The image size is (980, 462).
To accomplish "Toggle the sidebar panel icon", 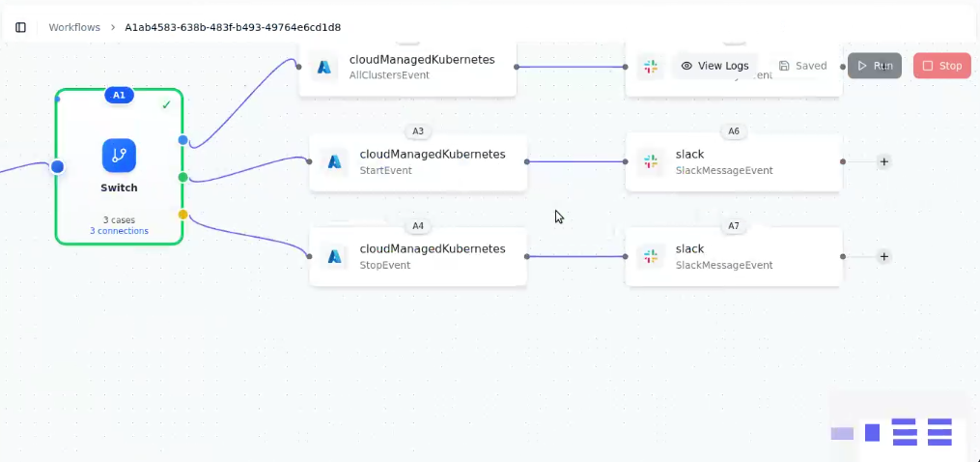I will coord(20,27).
